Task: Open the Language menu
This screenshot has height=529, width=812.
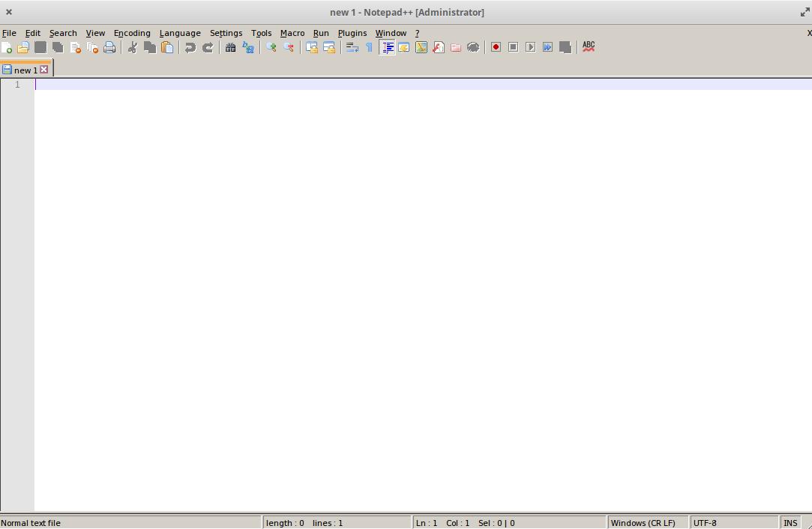Action: click(x=180, y=33)
